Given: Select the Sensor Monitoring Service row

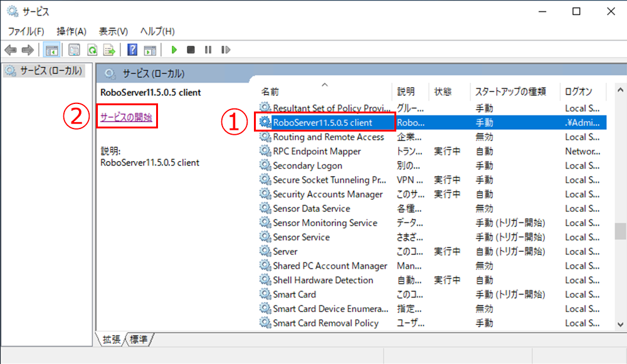Looking at the screenshot, I should point(432,222).
